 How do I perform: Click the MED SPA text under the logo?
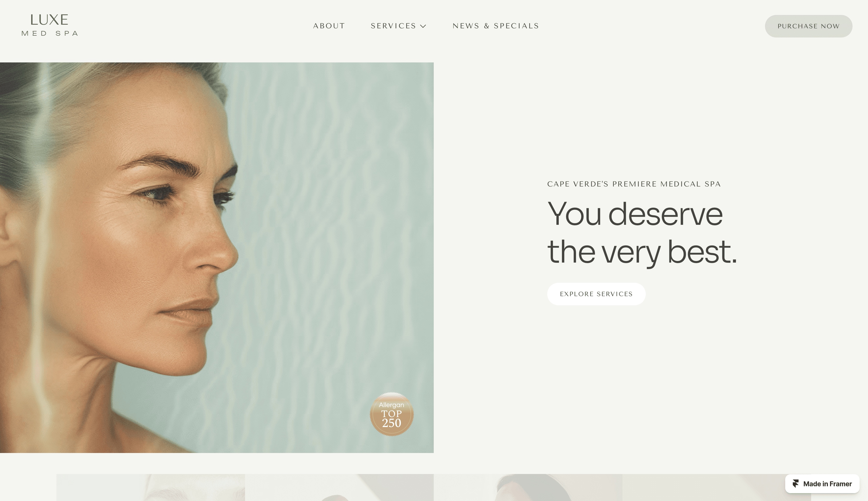coord(50,33)
